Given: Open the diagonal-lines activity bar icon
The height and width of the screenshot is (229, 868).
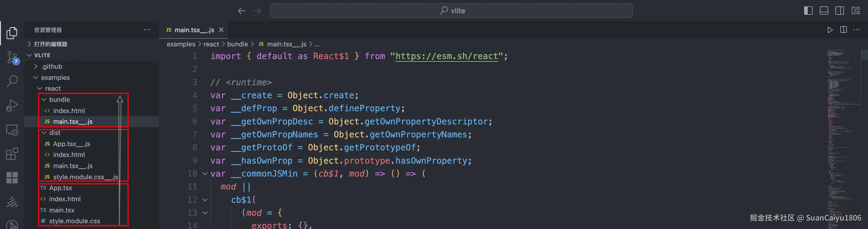Looking at the screenshot, I should tap(12, 202).
